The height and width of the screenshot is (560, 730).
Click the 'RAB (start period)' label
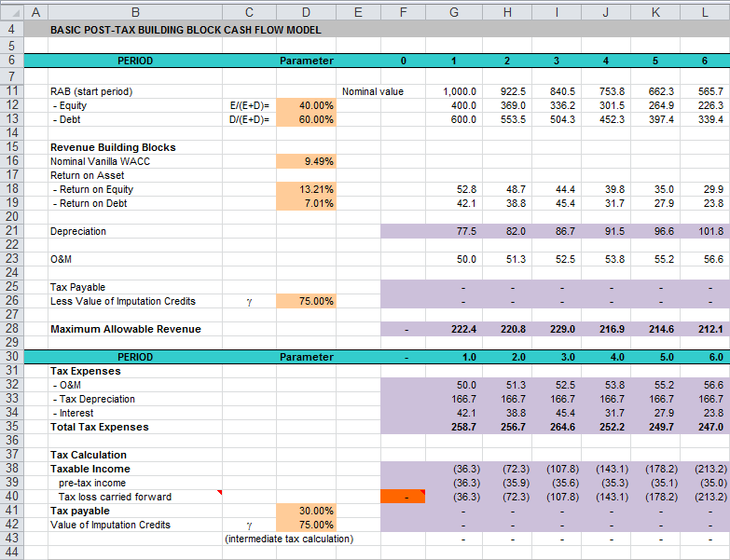tap(91, 91)
